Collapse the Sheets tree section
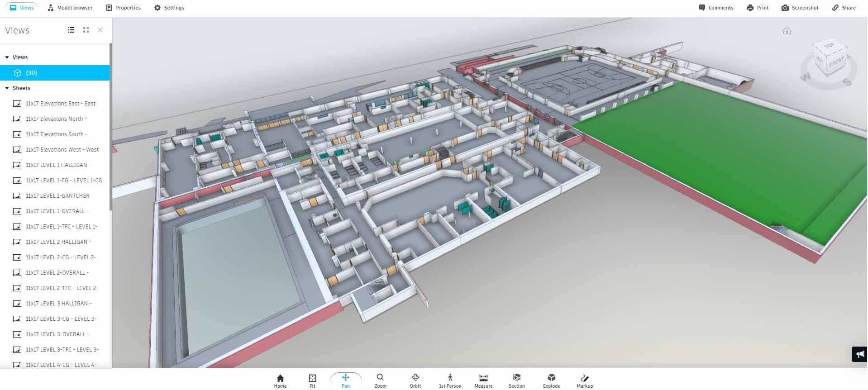Screen dimensions: 868x390 tap(7, 88)
